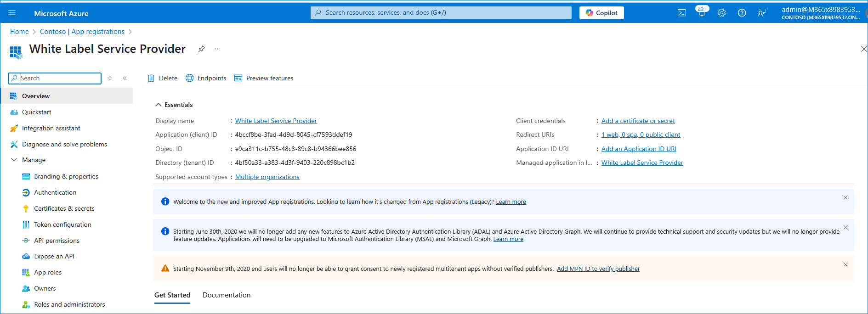
Task: Pin White Label Service Provider page
Action: (201, 49)
